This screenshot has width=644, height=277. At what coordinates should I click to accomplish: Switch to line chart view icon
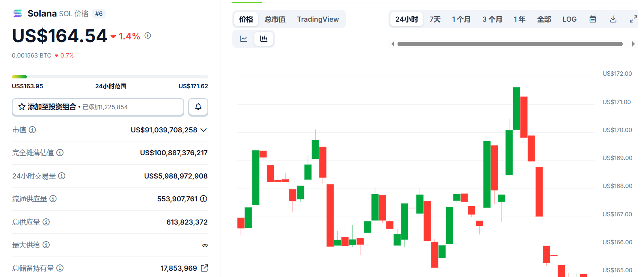click(x=243, y=39)
